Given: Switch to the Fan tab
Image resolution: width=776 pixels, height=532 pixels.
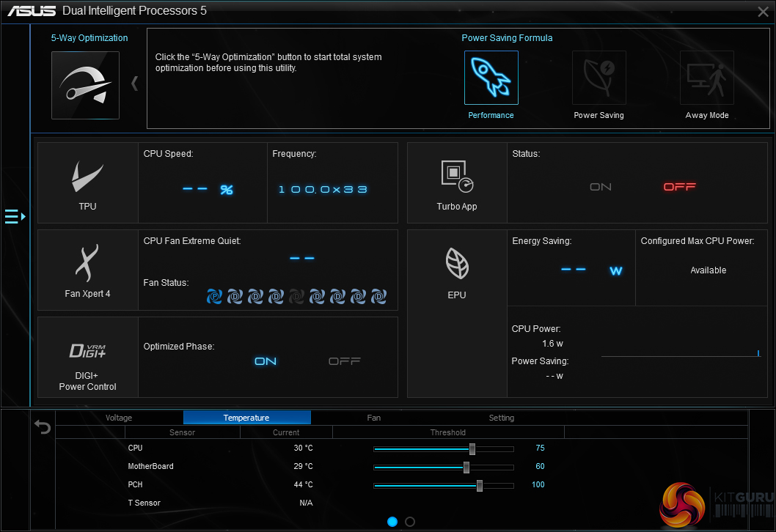Looking at the screenshot, I should coord(374,418).
